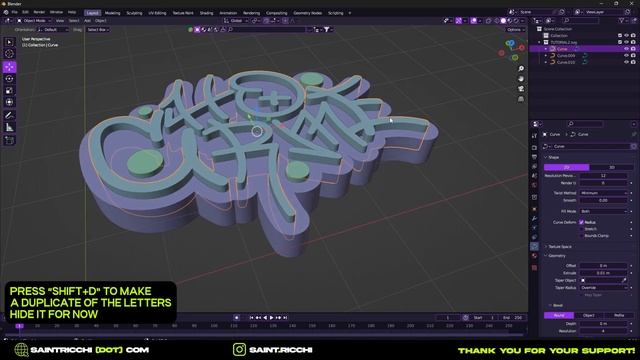The image size is (640, 360).
Task: Hide Curve object with eye icon
Action: click(627, 49)
